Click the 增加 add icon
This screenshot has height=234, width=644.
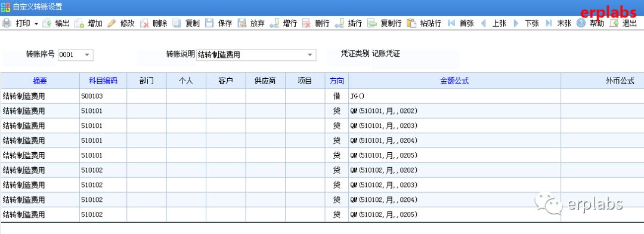80,23
